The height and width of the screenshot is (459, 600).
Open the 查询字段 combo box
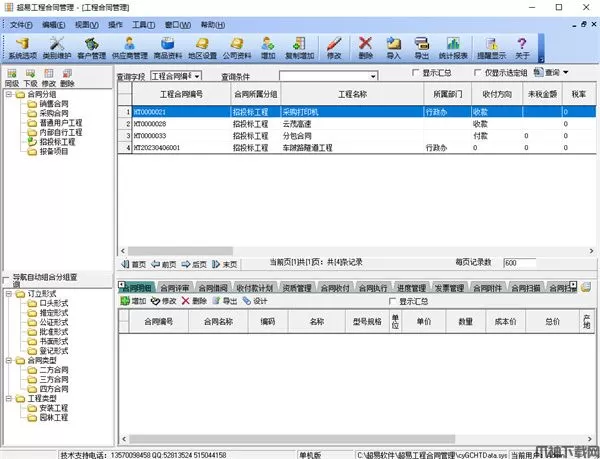pos(176,76)
